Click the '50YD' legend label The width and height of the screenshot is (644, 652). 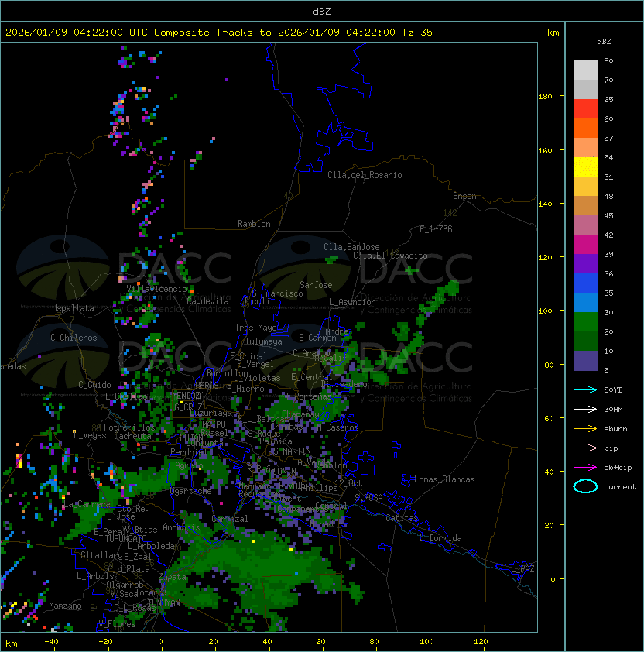tap(613, 390)
